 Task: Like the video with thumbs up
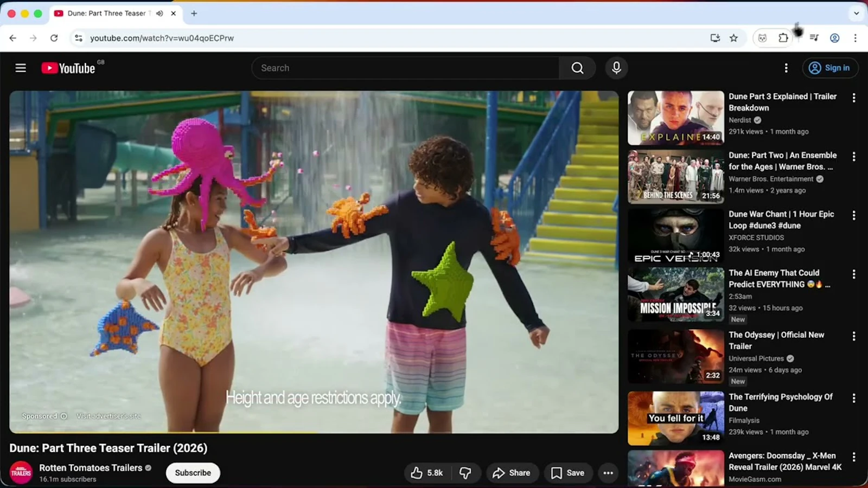click(427, 473)
